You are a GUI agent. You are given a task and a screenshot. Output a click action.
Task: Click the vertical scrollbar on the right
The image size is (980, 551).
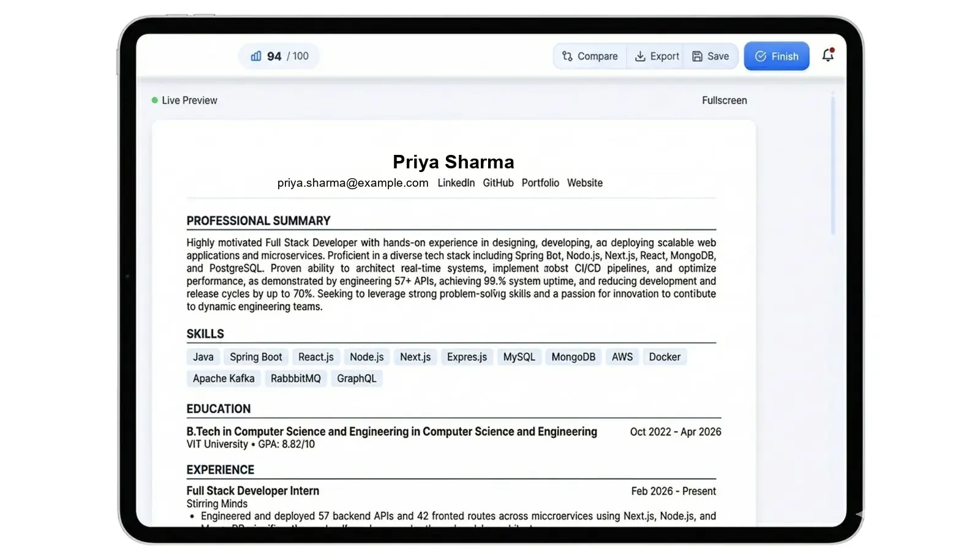pos(833,164)
